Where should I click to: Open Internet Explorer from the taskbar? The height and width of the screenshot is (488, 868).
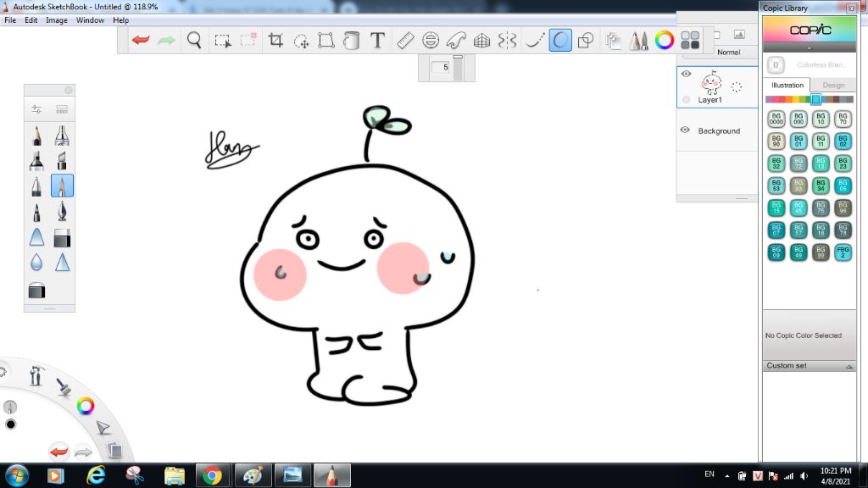pyautogui.click(x=96, y=475)
